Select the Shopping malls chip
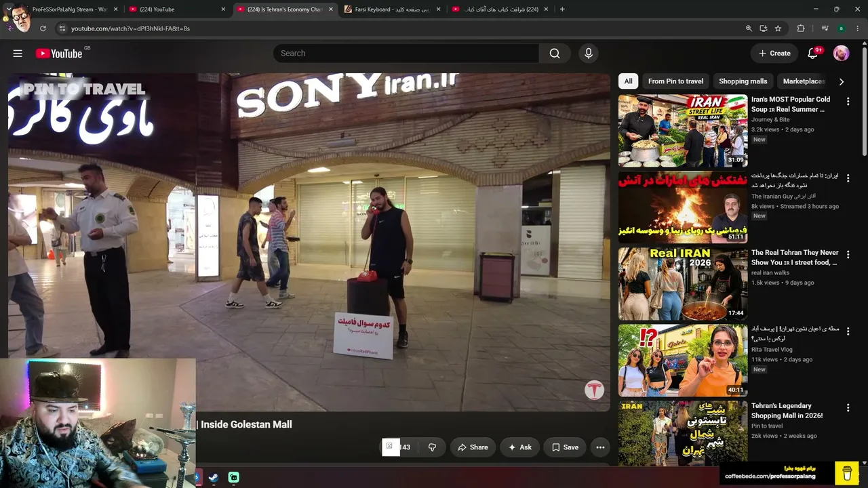This screenshot has height=488, width=868. pos(743,81)
